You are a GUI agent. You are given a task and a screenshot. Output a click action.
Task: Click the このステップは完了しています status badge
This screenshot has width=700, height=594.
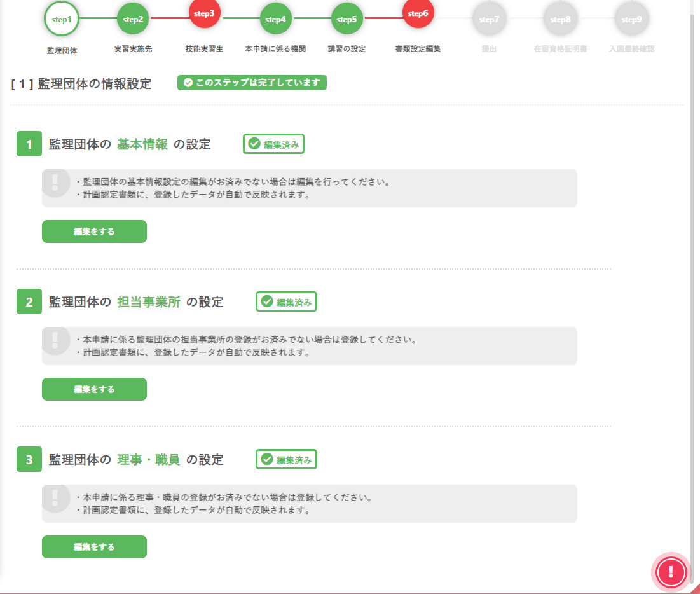252,83
